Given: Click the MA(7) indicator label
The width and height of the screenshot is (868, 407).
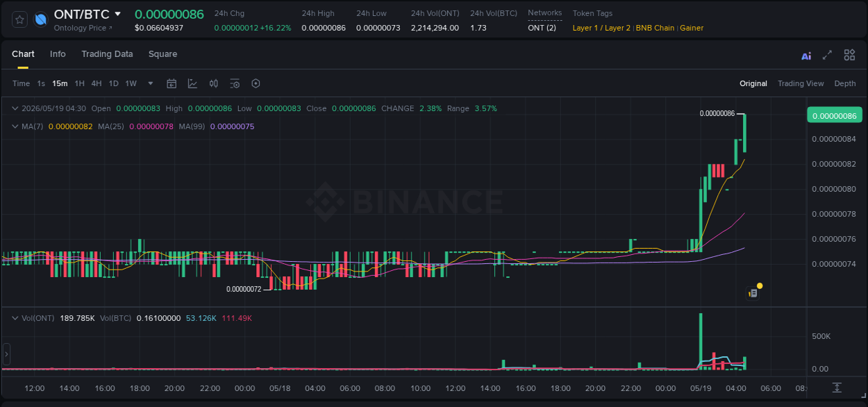Looking at the screenshot, I should 32,126.
